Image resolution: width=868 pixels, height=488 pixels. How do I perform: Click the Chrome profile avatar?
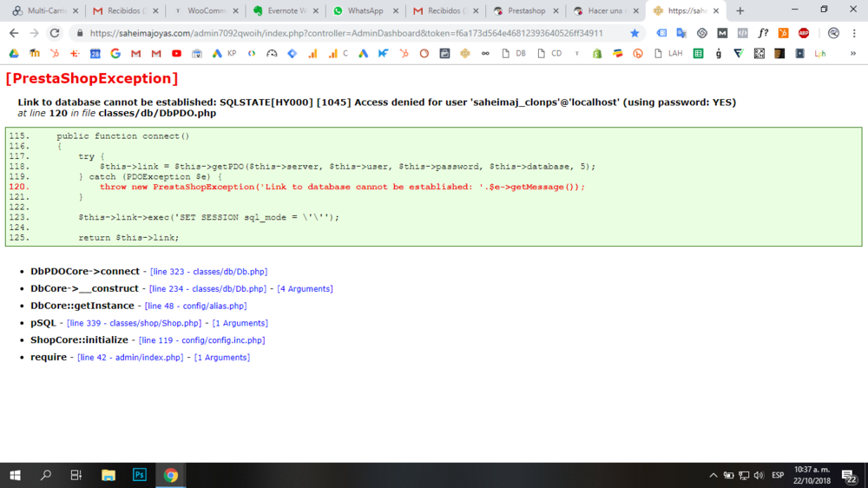coord(833,33)
